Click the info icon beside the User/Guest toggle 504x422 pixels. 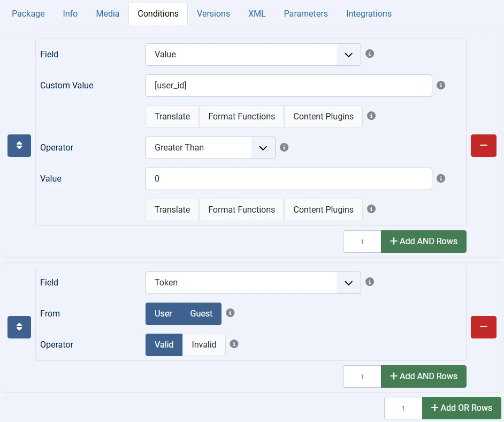[230, 313]
